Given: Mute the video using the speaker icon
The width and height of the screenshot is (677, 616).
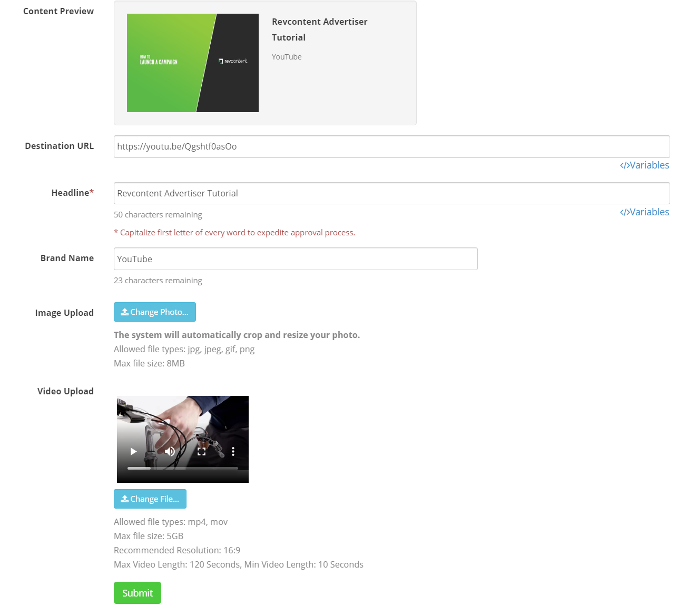Looking at the screenshot, I should pos(170,451).
